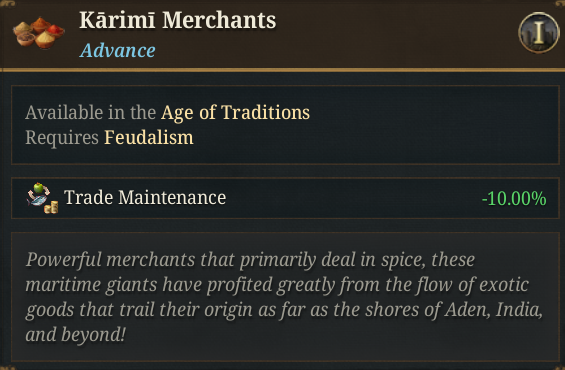Click the words 'Aden, India,' in description
The width and height of the screenshot is (565, 370).
point(493,309)
